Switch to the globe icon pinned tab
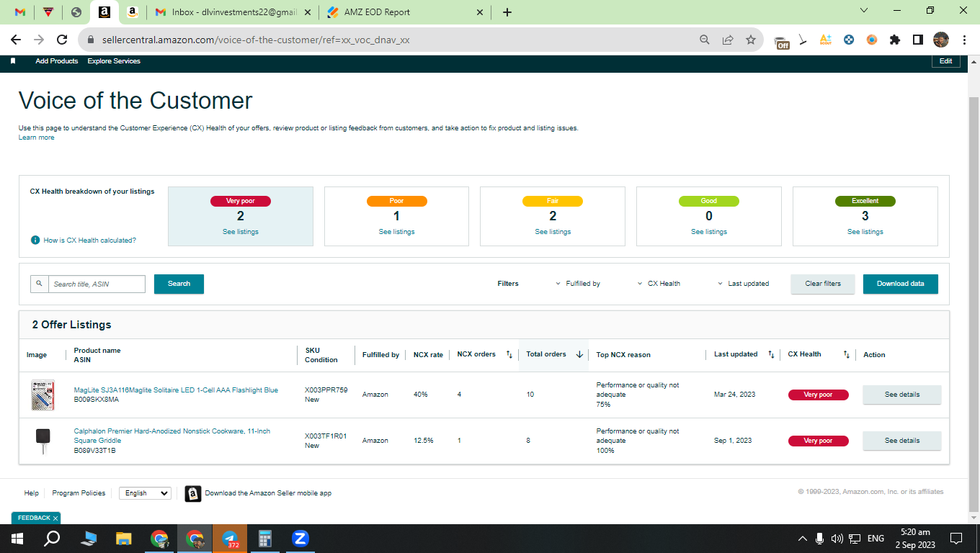This screenshot has width=980, height=553. [76, 12]
